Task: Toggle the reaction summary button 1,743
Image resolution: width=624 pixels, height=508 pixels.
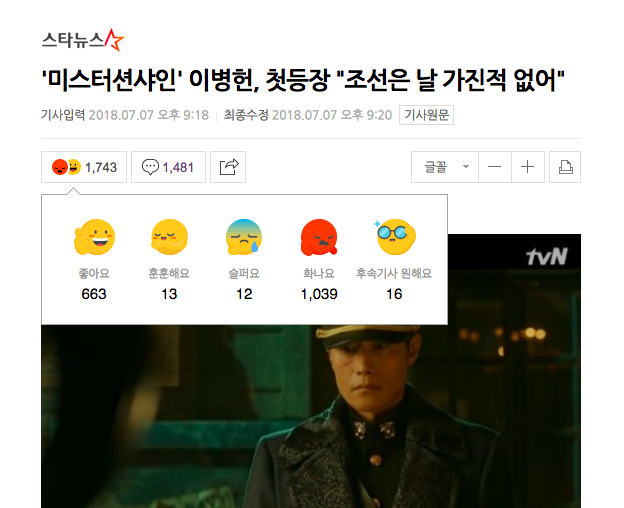Action: (x=84, y=167)
